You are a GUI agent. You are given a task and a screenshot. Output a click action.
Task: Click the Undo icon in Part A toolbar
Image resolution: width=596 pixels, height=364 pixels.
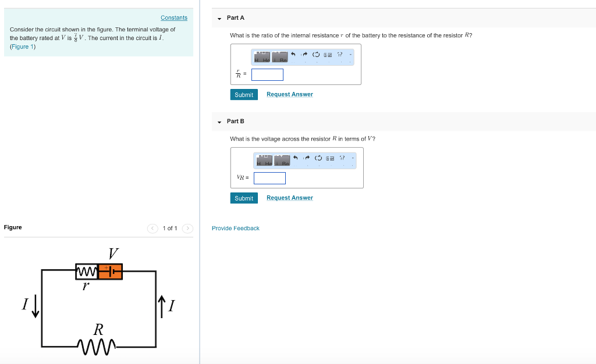[293, 56]
